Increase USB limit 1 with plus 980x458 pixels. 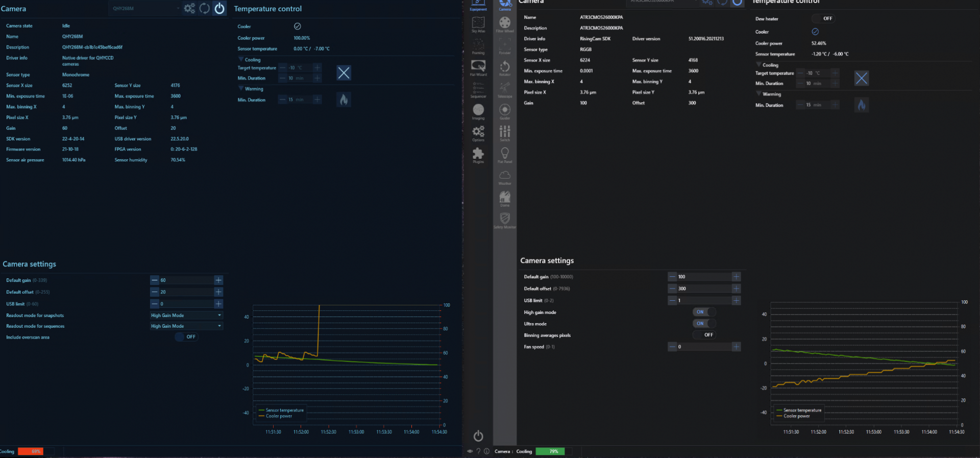pos(736,300)
